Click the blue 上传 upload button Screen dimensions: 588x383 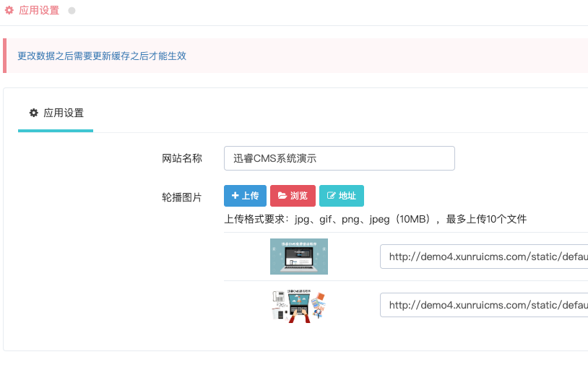(246, 196)
